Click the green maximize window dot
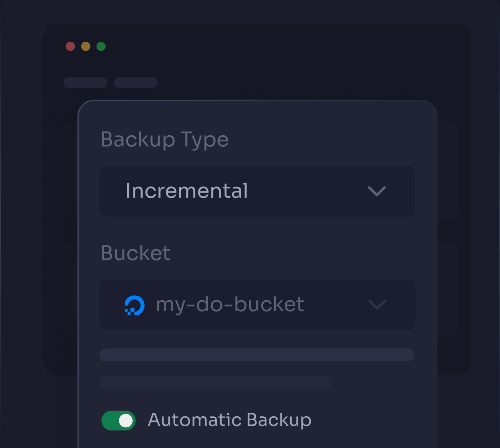 click(101, 47)
